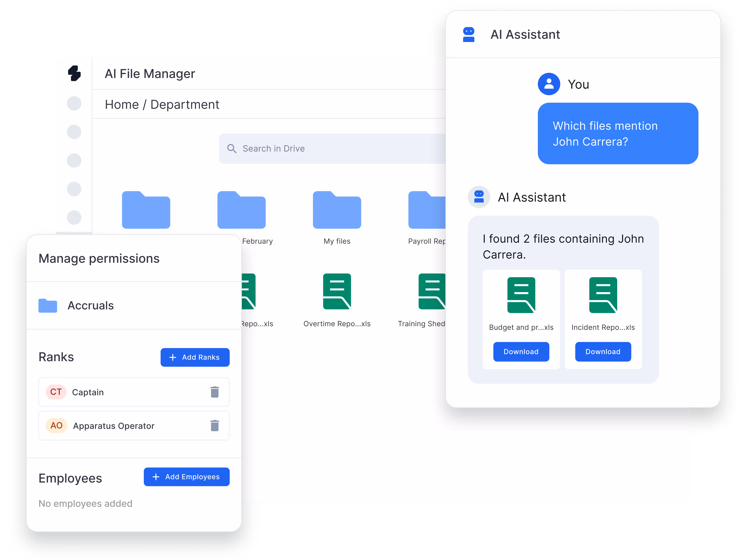Click the search magnifier icon in Drive search

232,149
